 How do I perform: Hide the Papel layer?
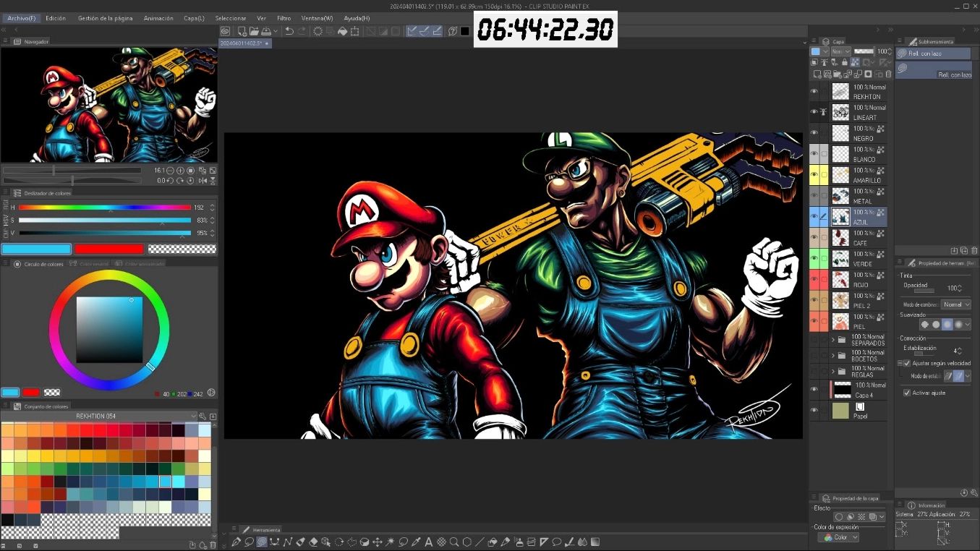[x=814, y=411]
